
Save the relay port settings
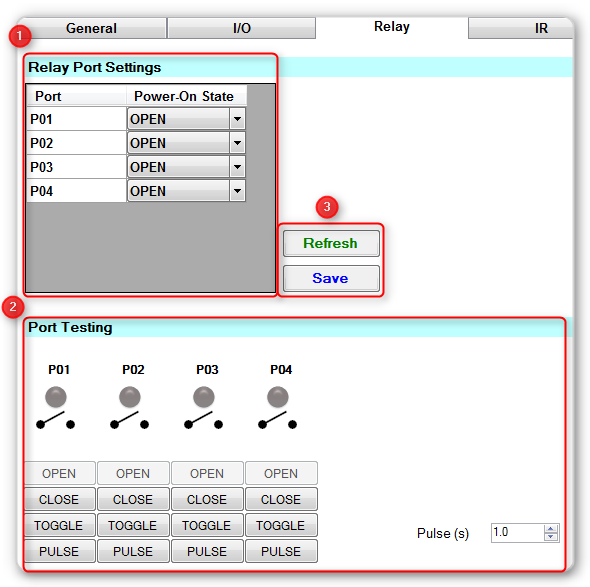point(331,278)
